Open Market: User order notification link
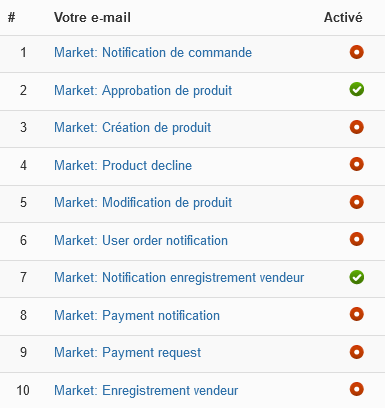 (141, 240)
